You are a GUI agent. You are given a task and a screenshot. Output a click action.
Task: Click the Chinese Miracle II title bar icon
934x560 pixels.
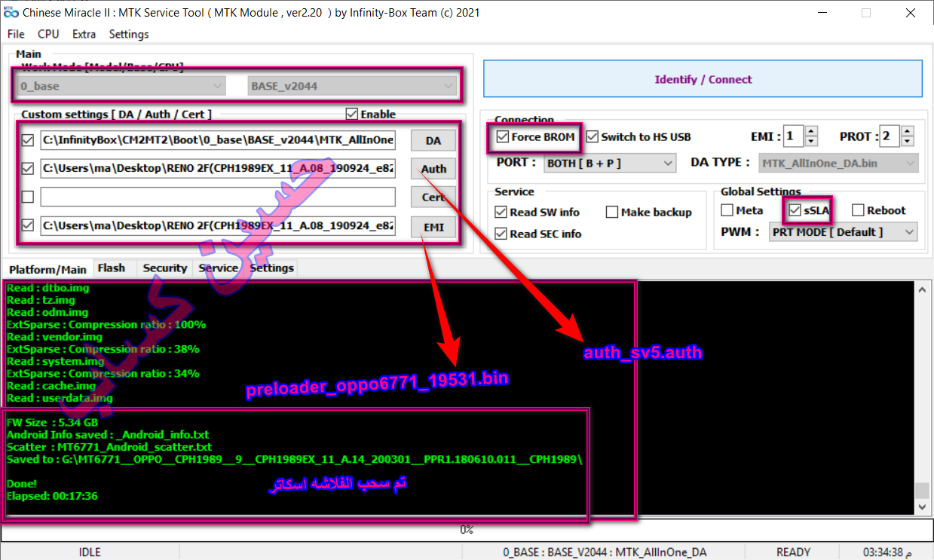tap(11, 12)
